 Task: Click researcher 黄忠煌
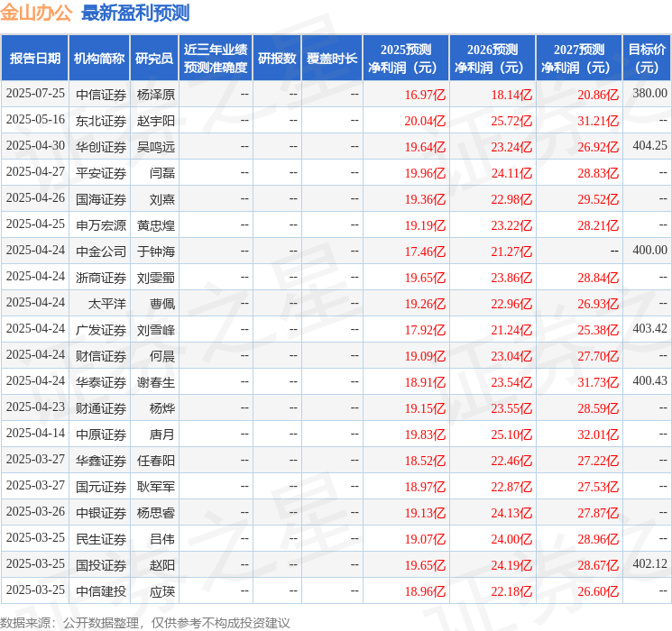pyautogui.click(x=156, y=225)
